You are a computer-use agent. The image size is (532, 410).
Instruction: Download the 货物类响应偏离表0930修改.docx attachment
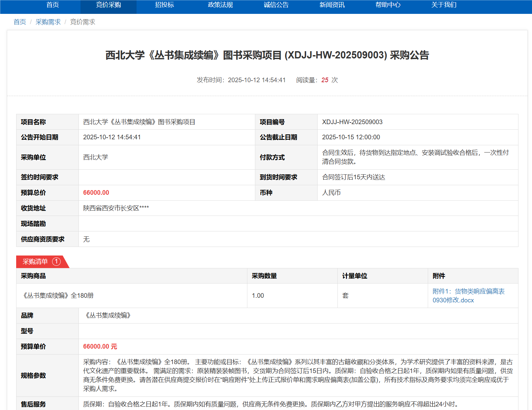(468, 295)
